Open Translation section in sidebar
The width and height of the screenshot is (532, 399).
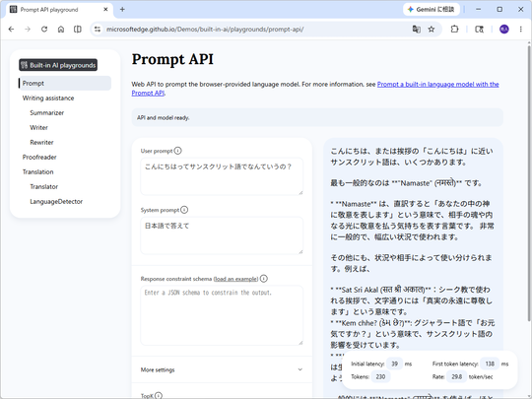[38, 171]
